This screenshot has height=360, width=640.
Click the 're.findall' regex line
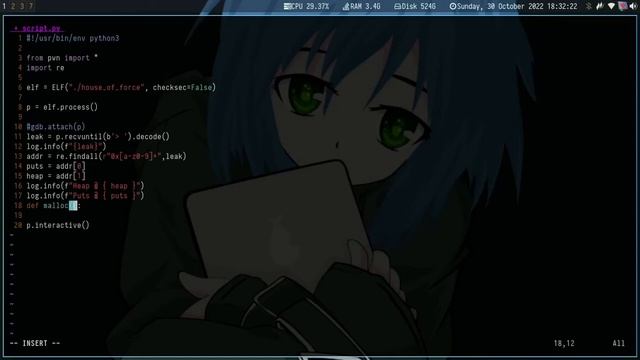tap(106, 156)
